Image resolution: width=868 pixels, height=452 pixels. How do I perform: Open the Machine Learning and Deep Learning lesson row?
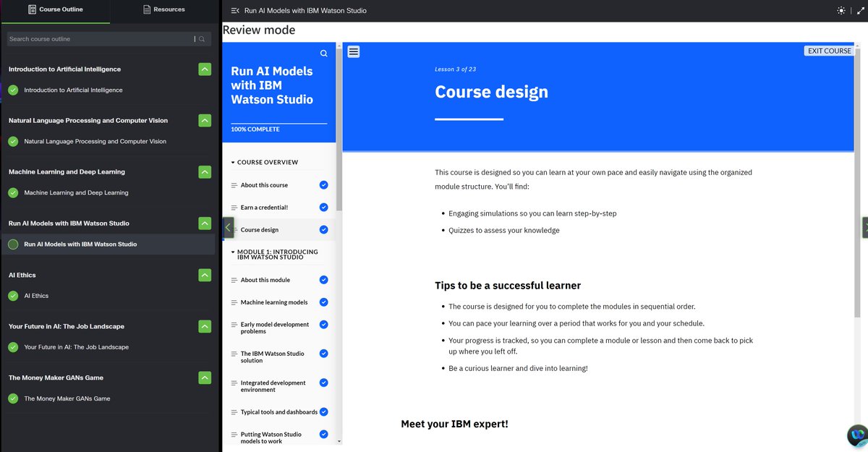[109, 193]
